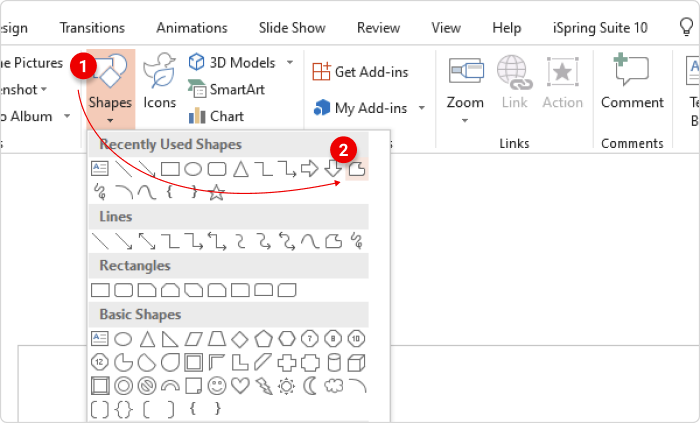Open the Help tab
Viewport: 700px width, 423px height.
(507, 28)
